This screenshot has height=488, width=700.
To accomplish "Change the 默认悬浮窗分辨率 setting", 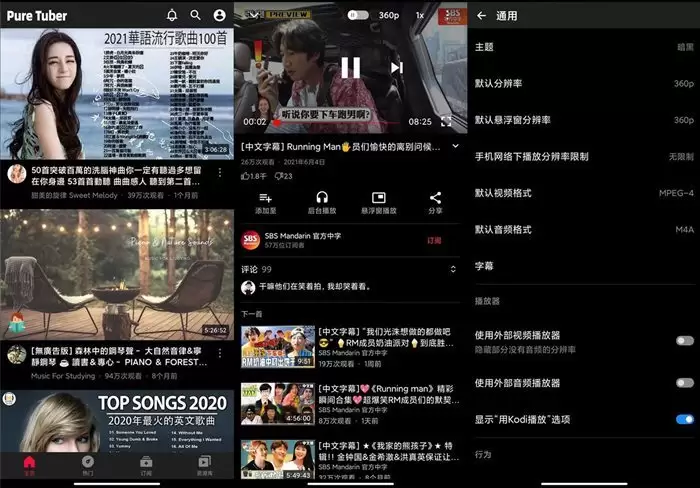I will (x=584, y=120).
